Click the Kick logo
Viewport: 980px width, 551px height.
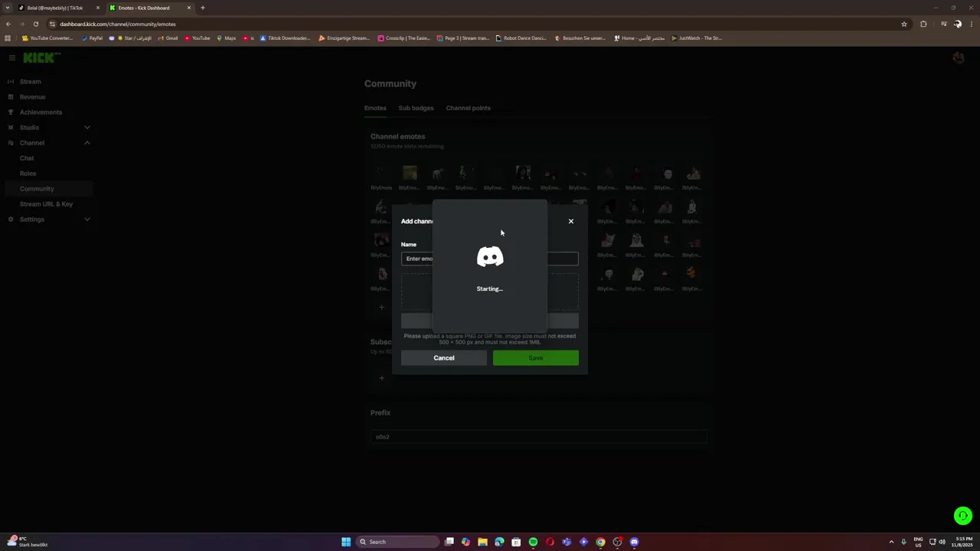(x=41, y=58)
